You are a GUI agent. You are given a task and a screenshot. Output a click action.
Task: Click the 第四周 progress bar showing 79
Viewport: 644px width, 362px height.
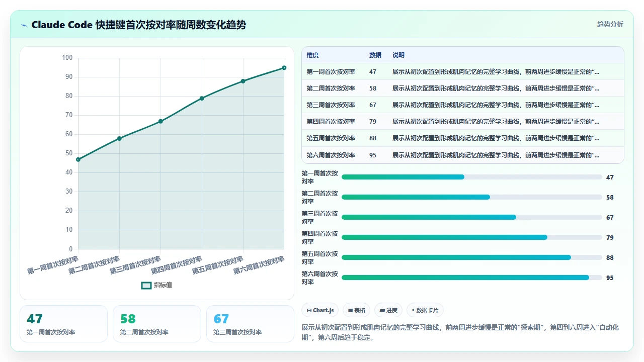point(472,237)
